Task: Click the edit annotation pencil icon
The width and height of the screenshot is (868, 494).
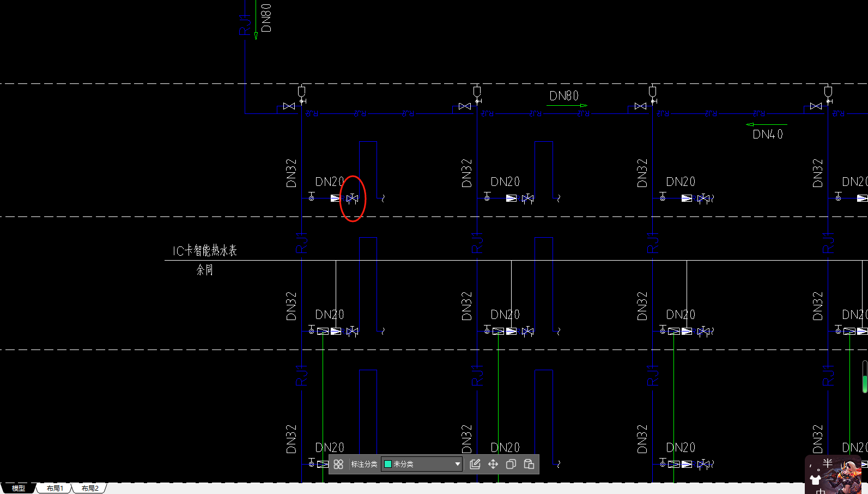Action: [475, 464]
